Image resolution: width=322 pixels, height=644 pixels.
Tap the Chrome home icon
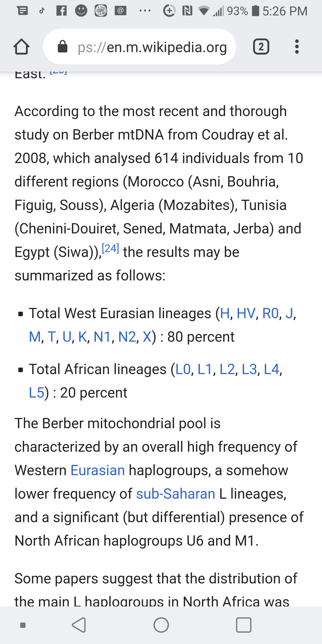pyautogui.click(x=21, y=47)
